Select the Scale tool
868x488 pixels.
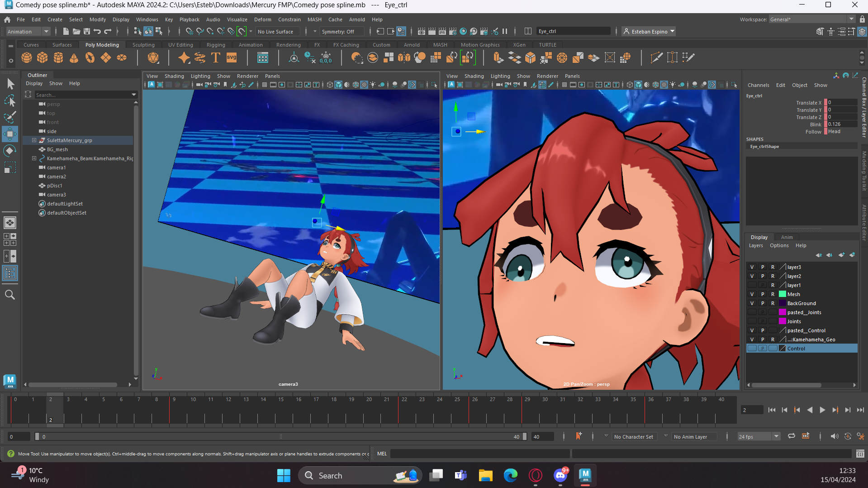tap(10, 167)
